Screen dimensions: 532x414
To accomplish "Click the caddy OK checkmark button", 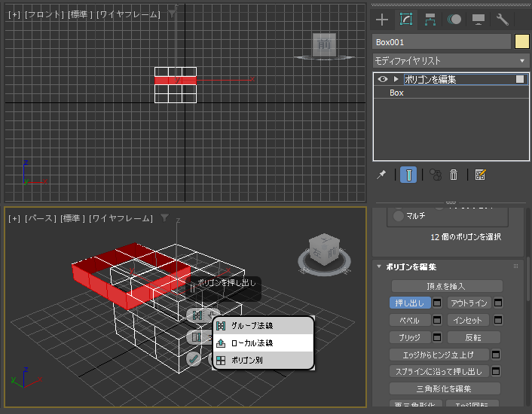I will pyautogui.click(x=194, y=359).
